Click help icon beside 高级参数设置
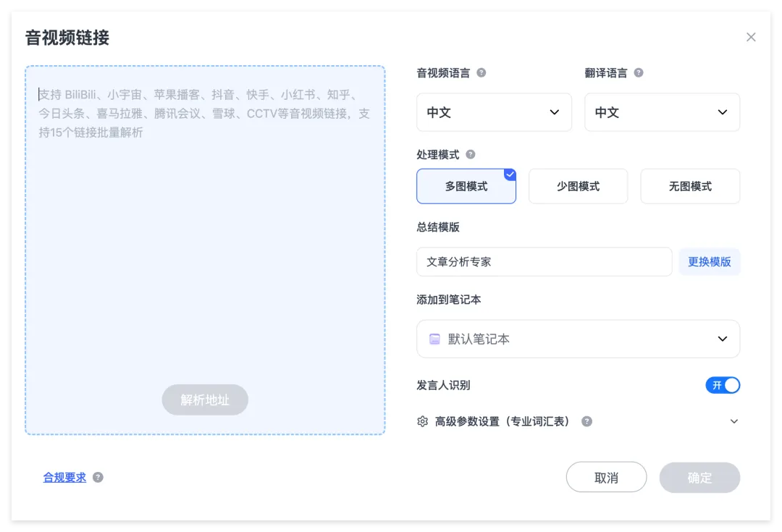Viewport: 782px width, 532px height. [x=587, y=421]
